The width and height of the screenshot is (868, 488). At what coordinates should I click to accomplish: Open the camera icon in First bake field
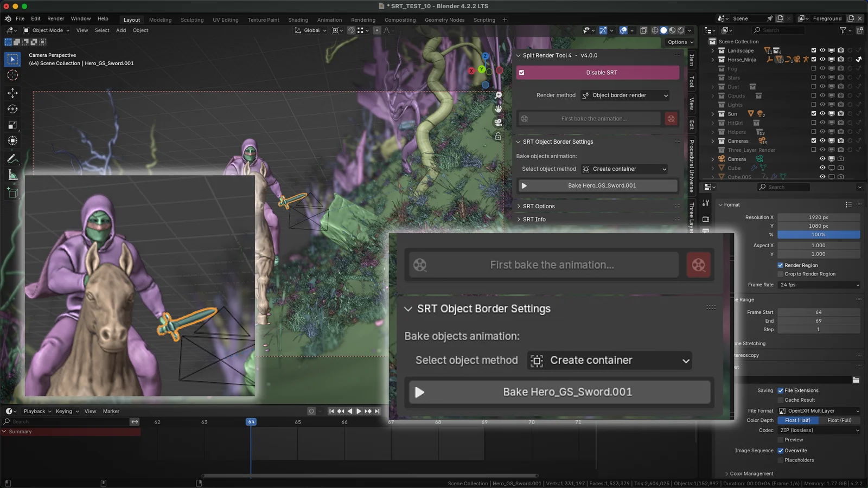(x=524, y=118)
